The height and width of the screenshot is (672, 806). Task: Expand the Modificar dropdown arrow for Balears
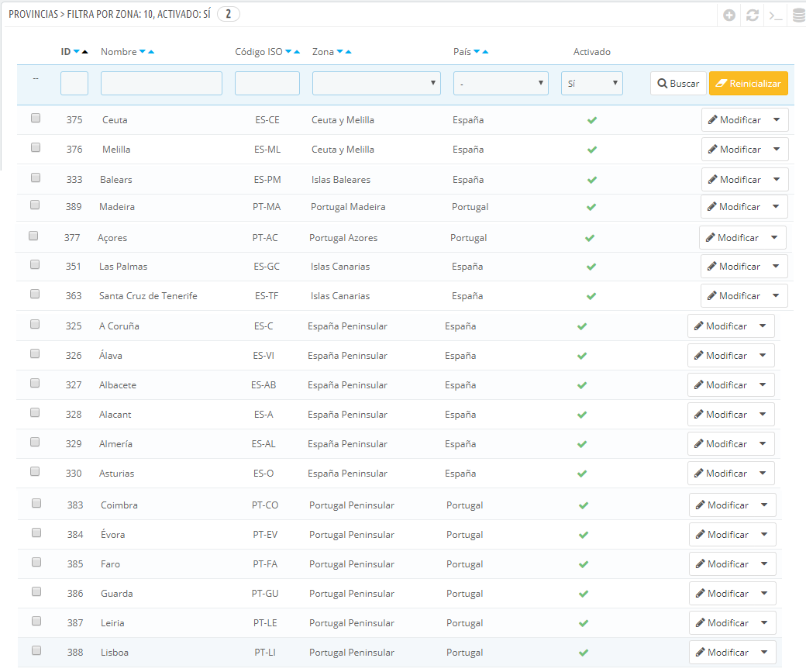777,179
